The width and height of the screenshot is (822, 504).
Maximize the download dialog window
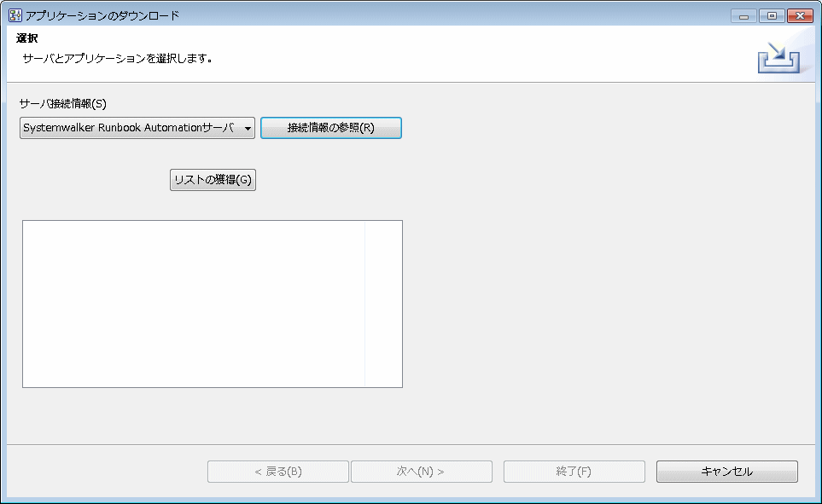click(772, 15)
